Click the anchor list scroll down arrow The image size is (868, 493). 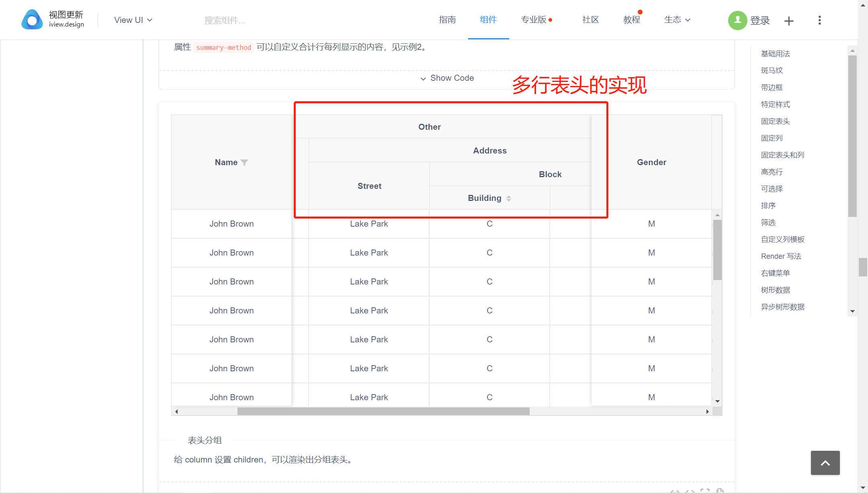(x=852, y=311)
